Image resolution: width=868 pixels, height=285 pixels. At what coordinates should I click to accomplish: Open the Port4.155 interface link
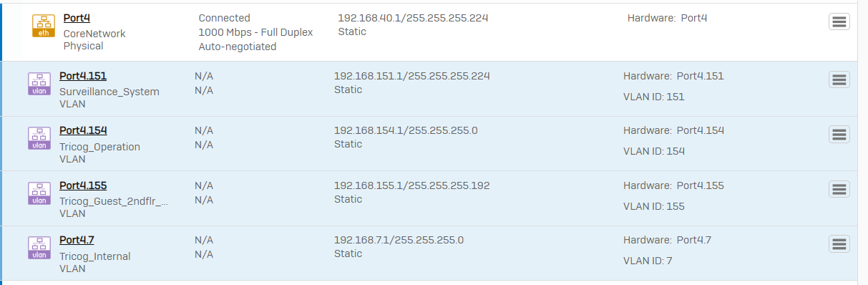[83, 185]
